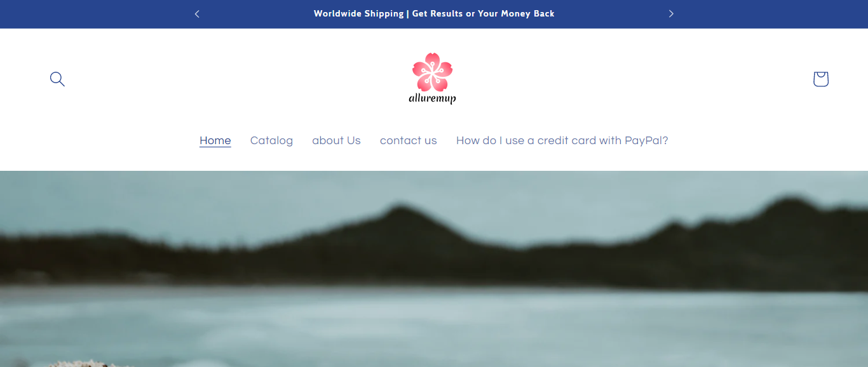
Task: Show previous announcement with left chevron
Action: (x=197, y=14)
